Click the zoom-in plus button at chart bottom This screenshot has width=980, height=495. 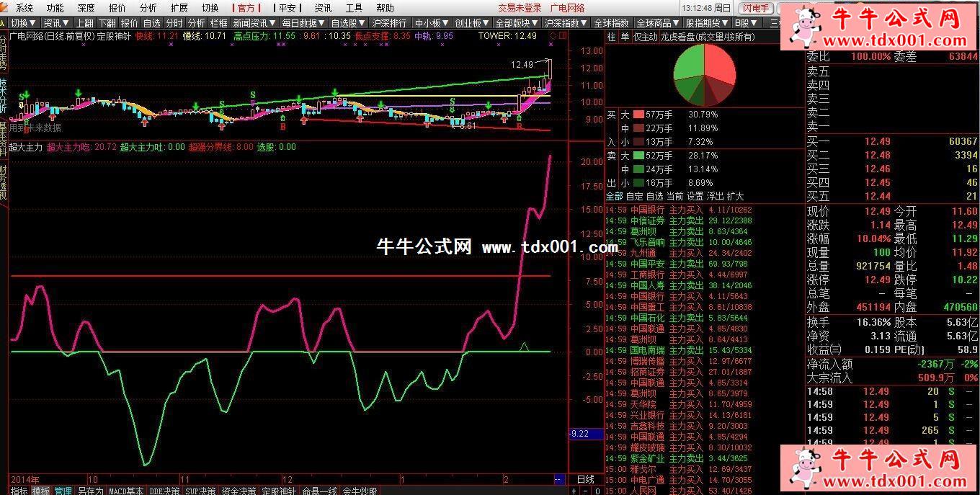(x=574, y=491)
